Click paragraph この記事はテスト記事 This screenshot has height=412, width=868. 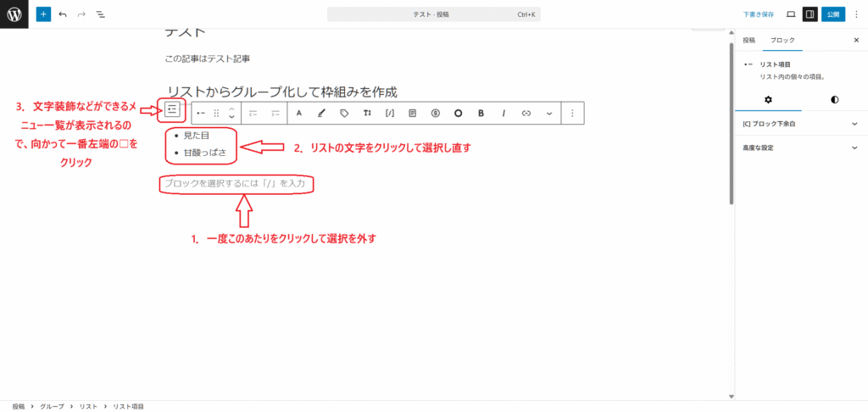209,58
